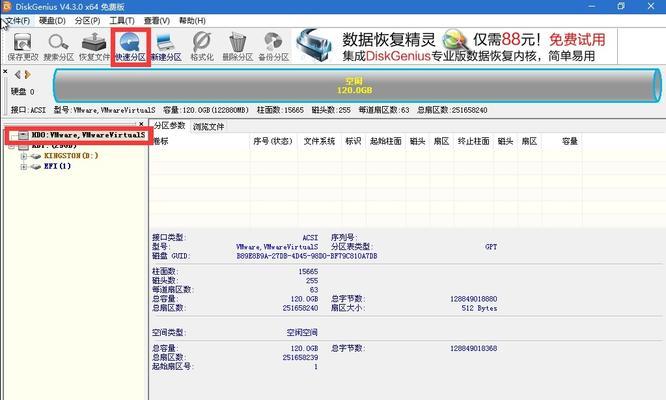Click the 免费试用 free trial link in banner
The image size is (666, 400).
pyautogui.click(x=577, y=39)
